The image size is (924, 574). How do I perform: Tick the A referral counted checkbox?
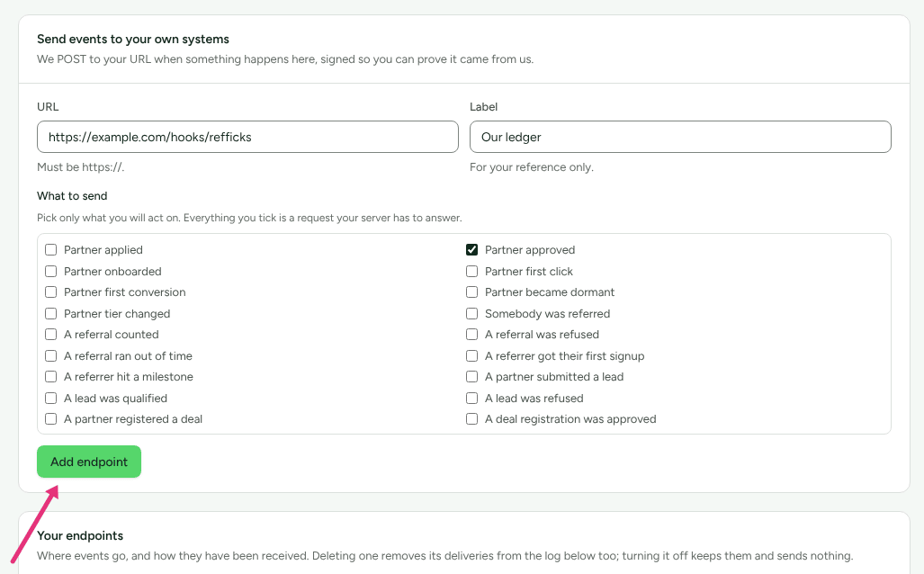51,334
